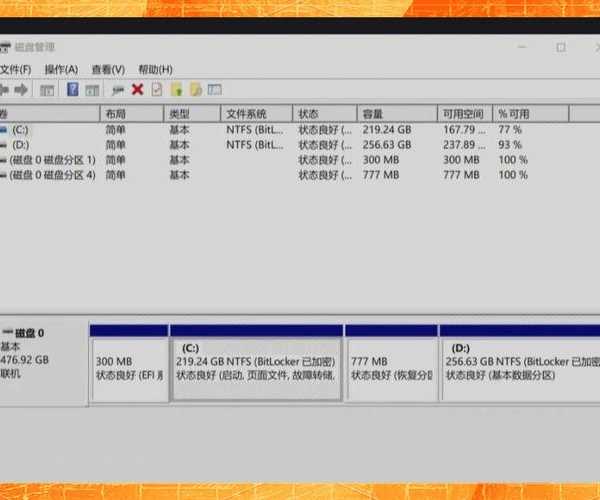The width and height of the screenshot is (600, 500).
Task: Open the 操作(A) menu
Action: point(59,69)
